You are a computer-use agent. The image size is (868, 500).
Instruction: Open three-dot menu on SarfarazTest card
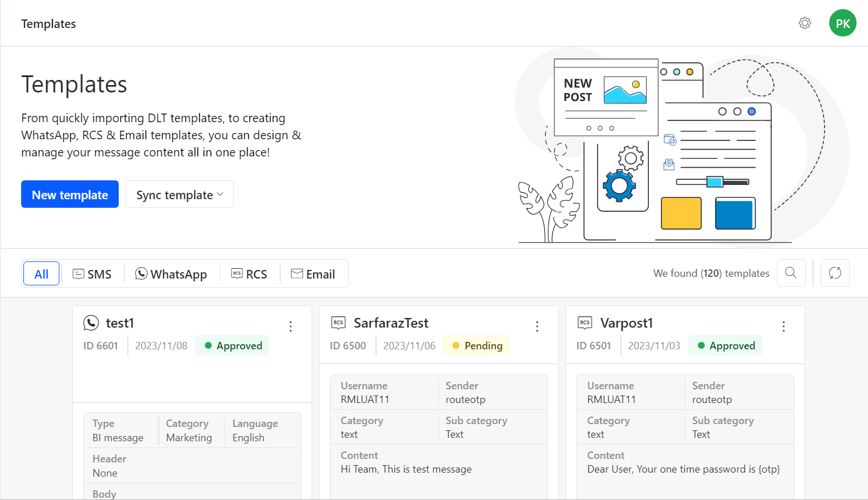coord(537,326)
